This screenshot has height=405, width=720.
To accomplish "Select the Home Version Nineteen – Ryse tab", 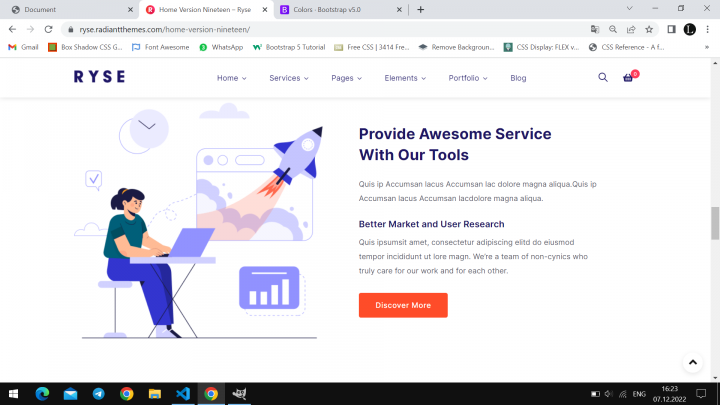I will pos(205,10).
